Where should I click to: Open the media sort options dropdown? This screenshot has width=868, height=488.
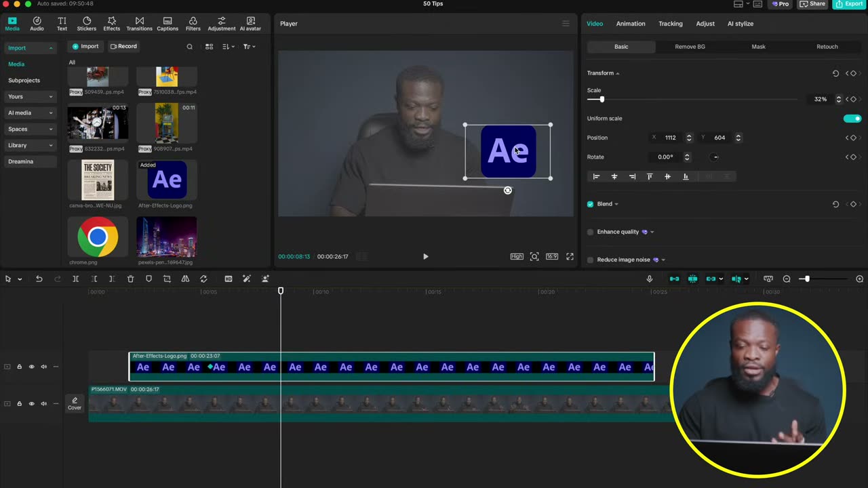click(228, 47)
